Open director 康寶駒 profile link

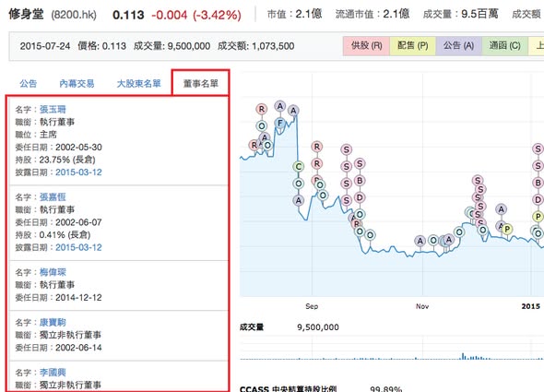coord(53,322)
